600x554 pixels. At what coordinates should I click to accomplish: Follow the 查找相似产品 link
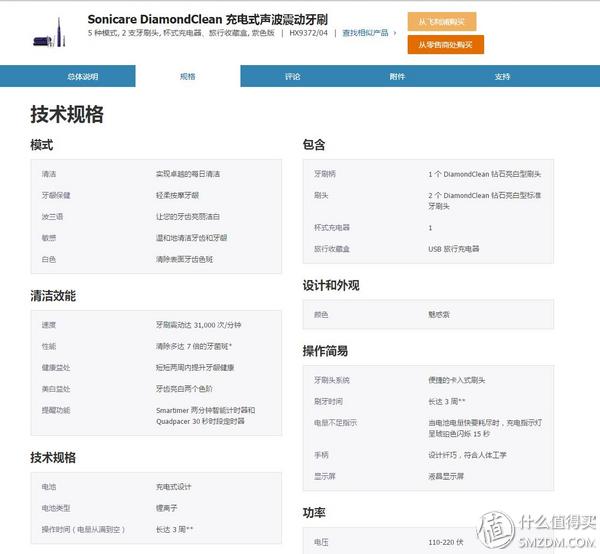pos(365,33)
